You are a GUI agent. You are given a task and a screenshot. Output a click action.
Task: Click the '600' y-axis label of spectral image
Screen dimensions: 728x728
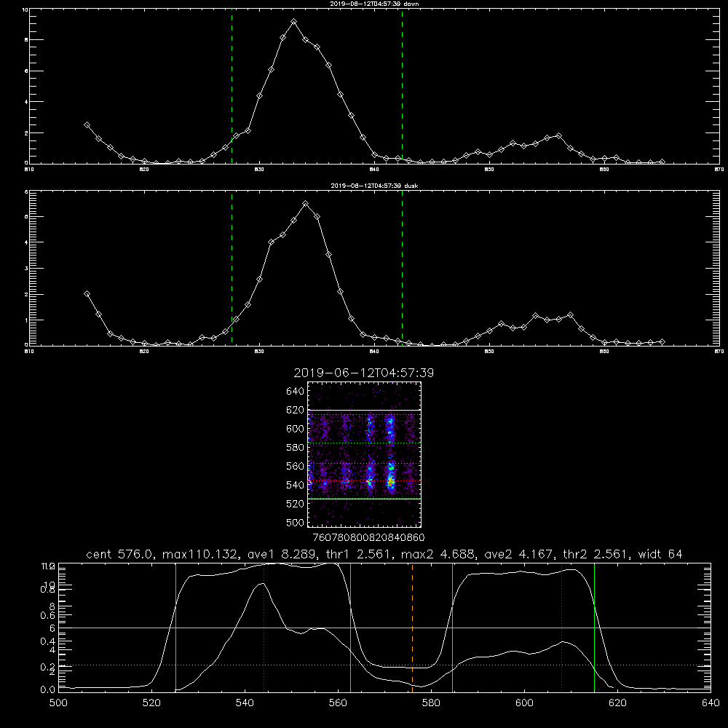click(295, 429)
